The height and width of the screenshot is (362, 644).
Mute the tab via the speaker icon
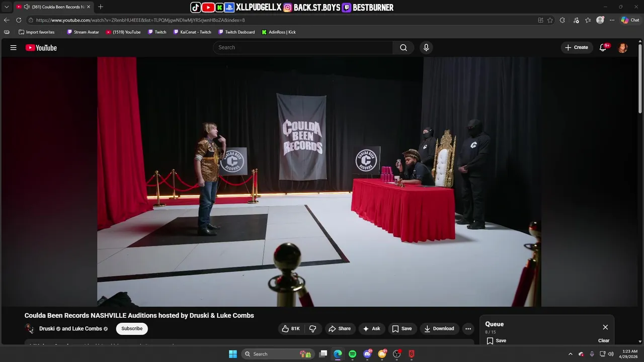(26, 7)
